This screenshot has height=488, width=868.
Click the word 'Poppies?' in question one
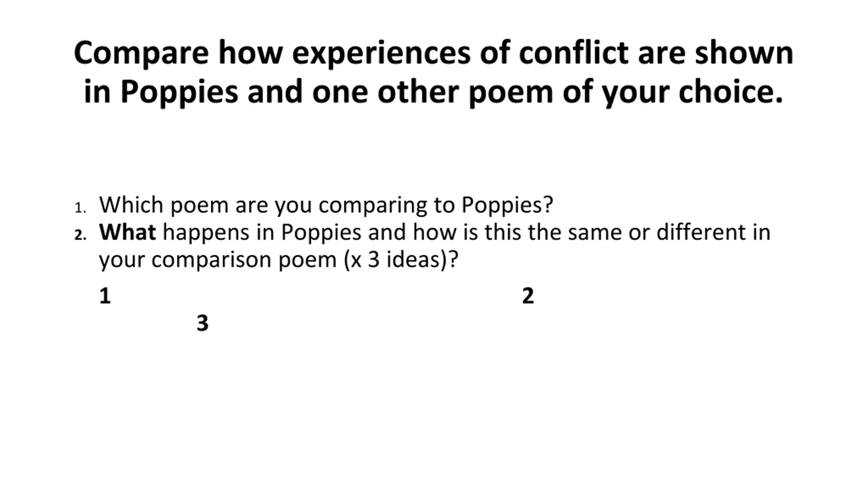coord(507,205)
